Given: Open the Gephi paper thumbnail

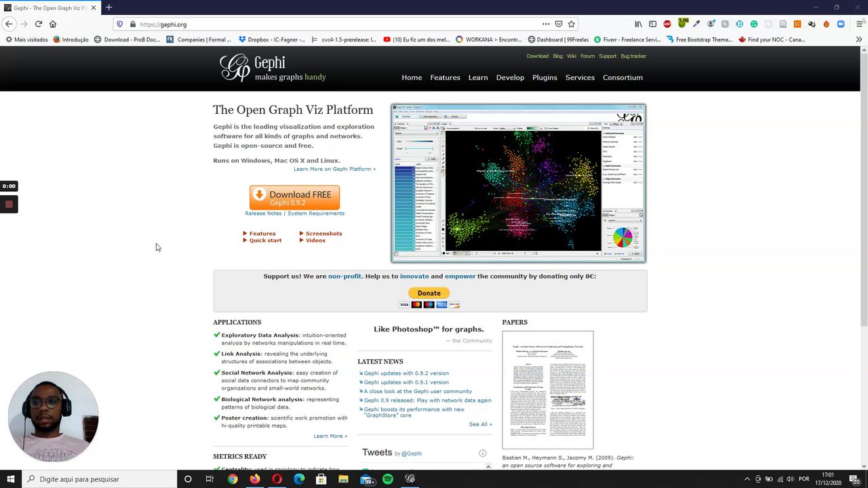Looking at the screenshot, I should (x=548, y=390).
